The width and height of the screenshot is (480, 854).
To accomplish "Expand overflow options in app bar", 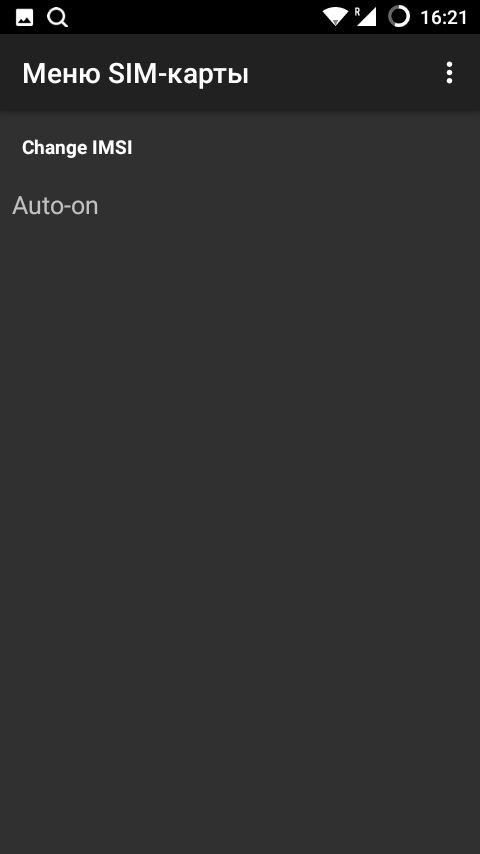I will click(x=449, y=72).
